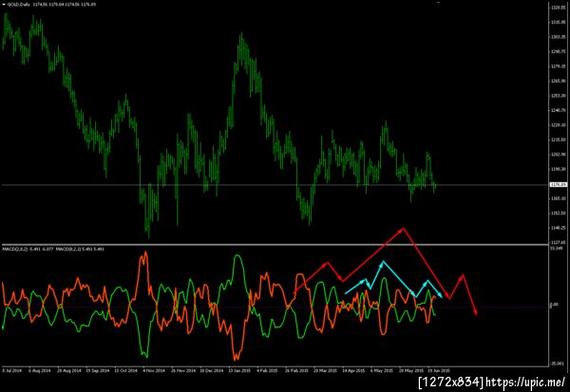
Task: Click the triangle arrow before GOLD,Daily title
Action: pyautogui.click(x=4, y=5)
